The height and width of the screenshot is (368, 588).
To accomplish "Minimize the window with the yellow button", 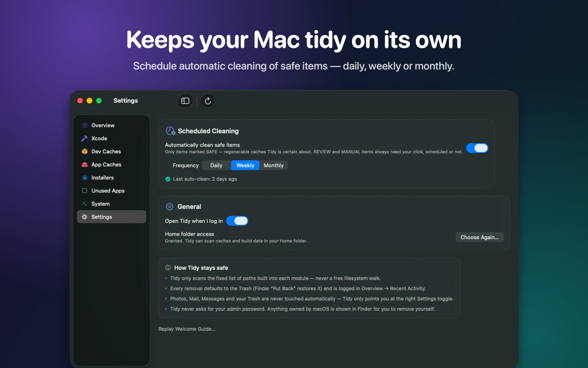I will [x=89, y=101].
